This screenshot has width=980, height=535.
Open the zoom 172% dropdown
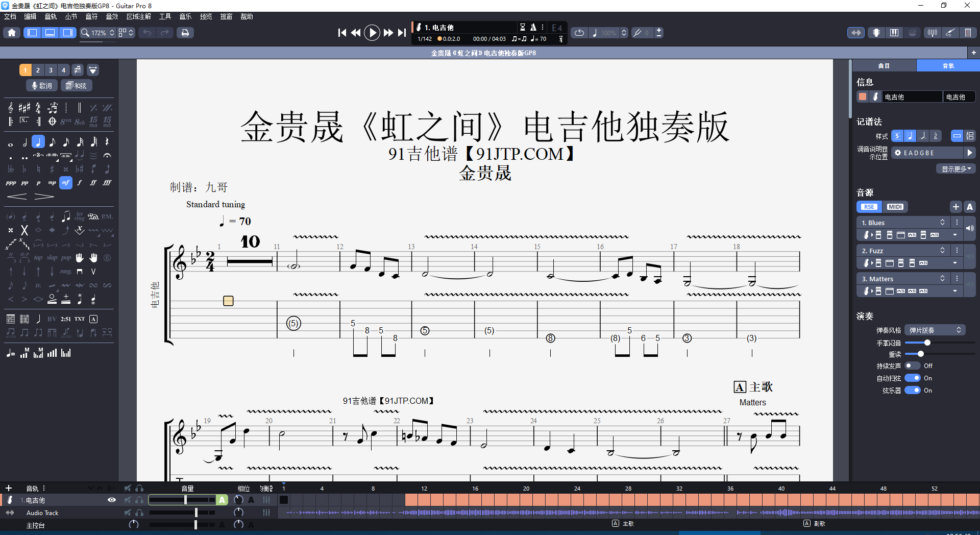tap(98, 33)
